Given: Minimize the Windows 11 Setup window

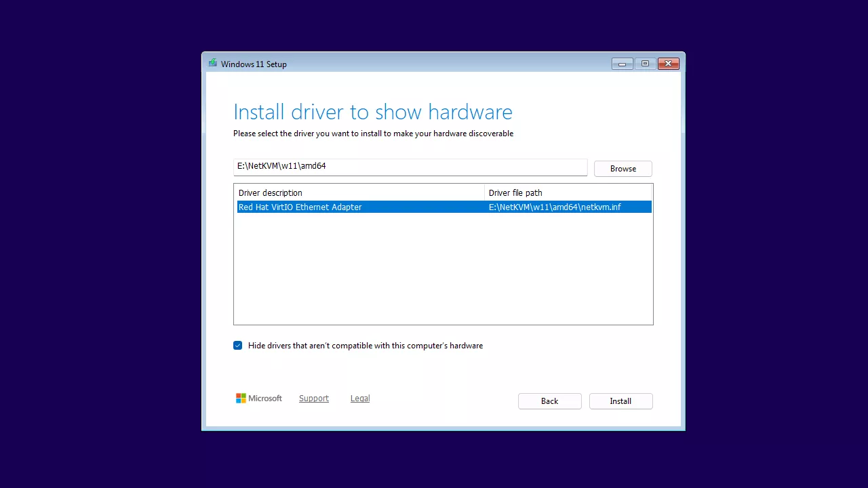Looking at the screenshot, I should pos(622,63).
